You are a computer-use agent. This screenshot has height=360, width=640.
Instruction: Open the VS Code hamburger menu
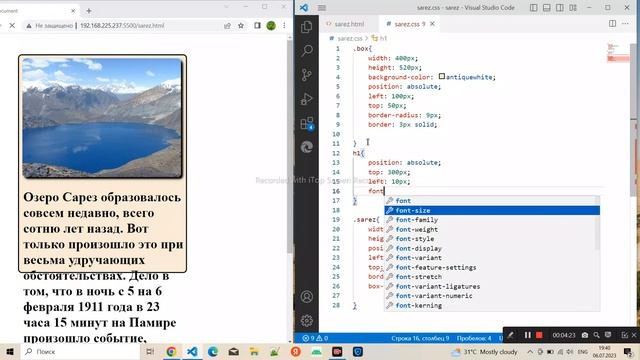(x=322, y=8)
